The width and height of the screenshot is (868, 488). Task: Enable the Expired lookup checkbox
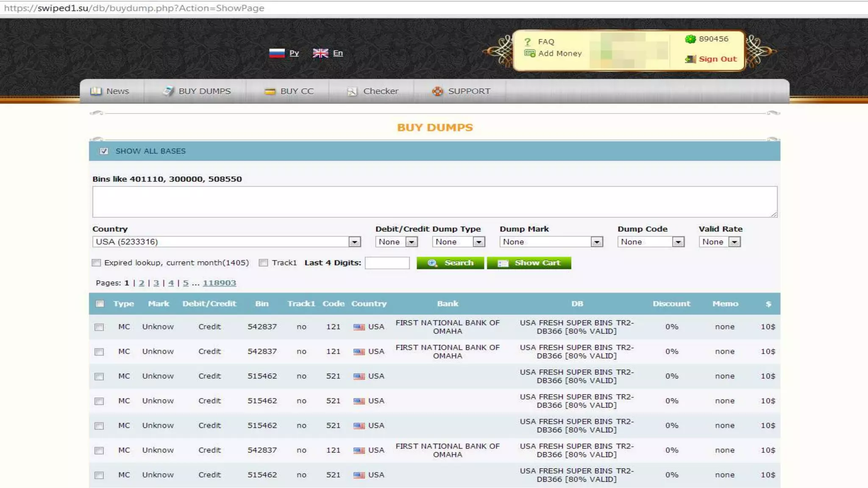(x=97, y=263)
